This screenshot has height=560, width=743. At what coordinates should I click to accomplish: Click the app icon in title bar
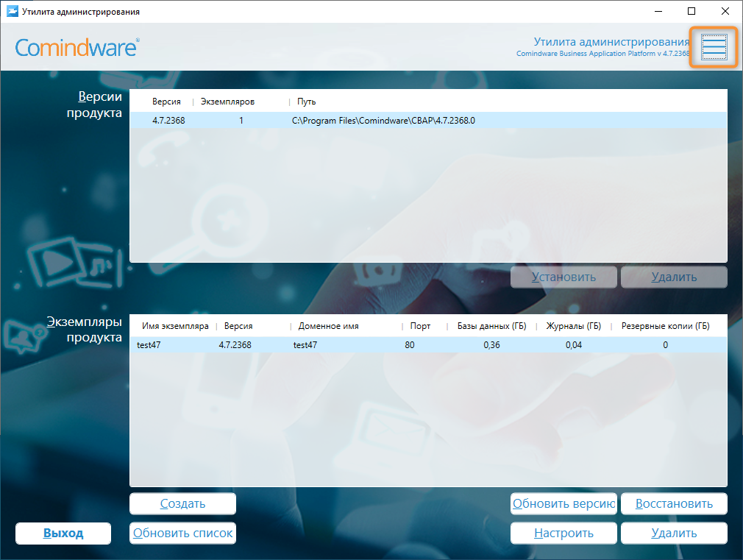(12, 11)
